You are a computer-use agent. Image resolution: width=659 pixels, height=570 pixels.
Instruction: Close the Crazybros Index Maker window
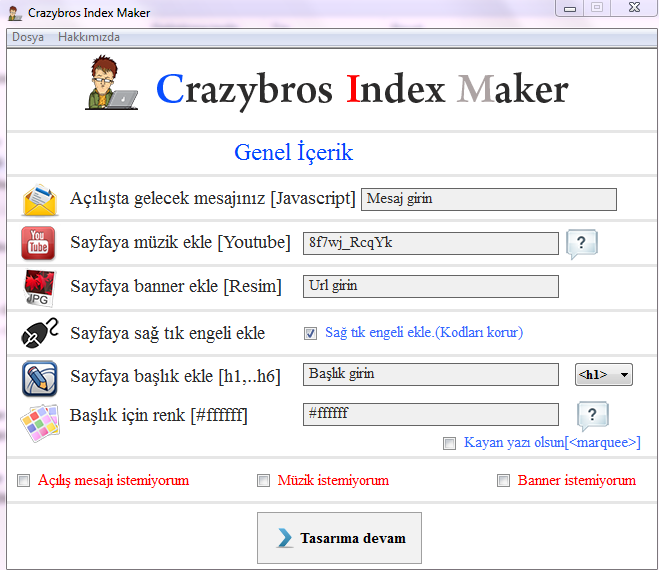click(x=634, y=8)
